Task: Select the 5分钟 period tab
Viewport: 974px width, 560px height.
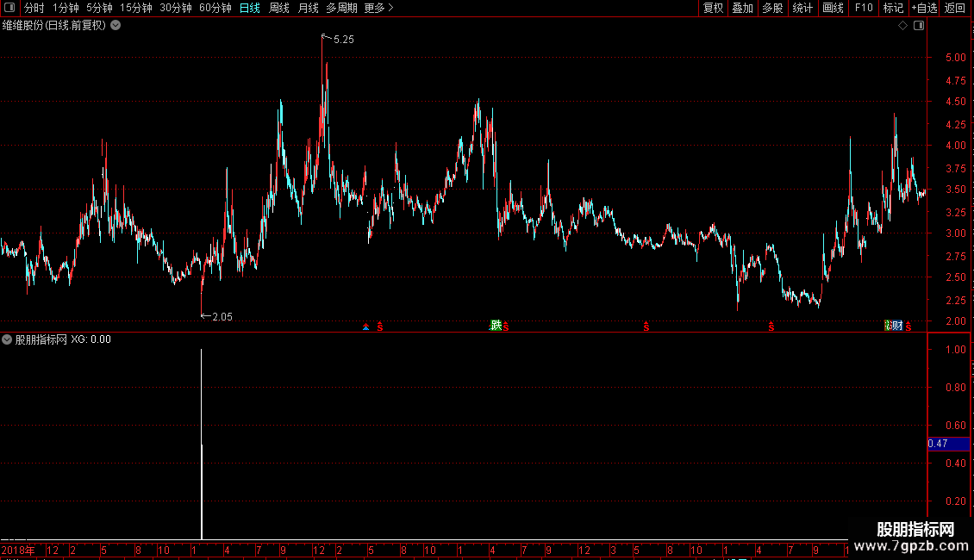Action: point(99,8)
